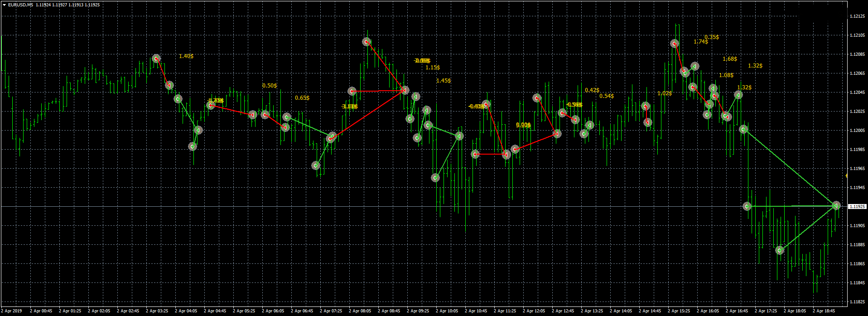Click the 0.42$ profit label
Screen dimensions: 868x316
click(x=592, y=90)
